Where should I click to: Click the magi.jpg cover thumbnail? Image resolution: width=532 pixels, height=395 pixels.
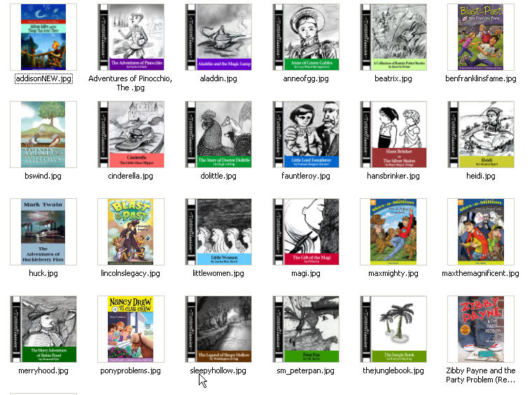pyautogui.click(x=306, y=232)
